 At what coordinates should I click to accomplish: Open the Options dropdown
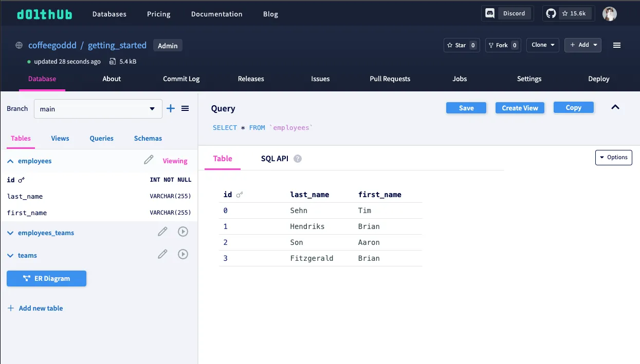[614, 158]
